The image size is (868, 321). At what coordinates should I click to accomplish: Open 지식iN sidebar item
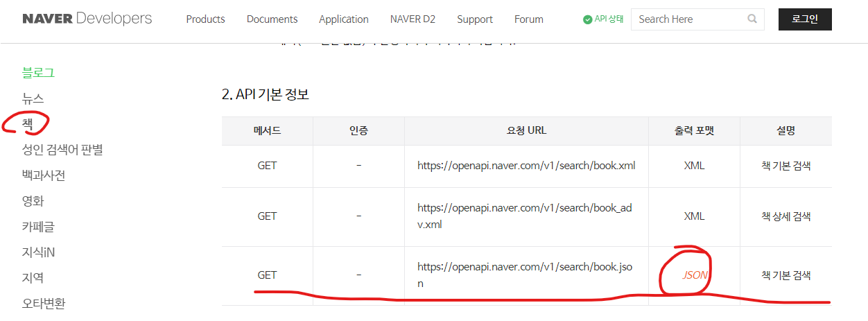[38, 252]
